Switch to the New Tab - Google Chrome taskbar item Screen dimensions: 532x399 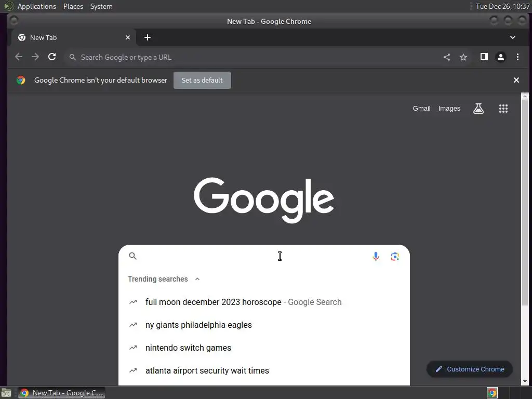pyautogui.click(x=61, y=393)
